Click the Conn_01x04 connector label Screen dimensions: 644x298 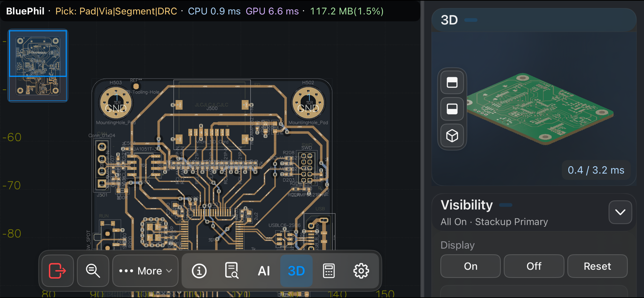(x=102, y=136)
